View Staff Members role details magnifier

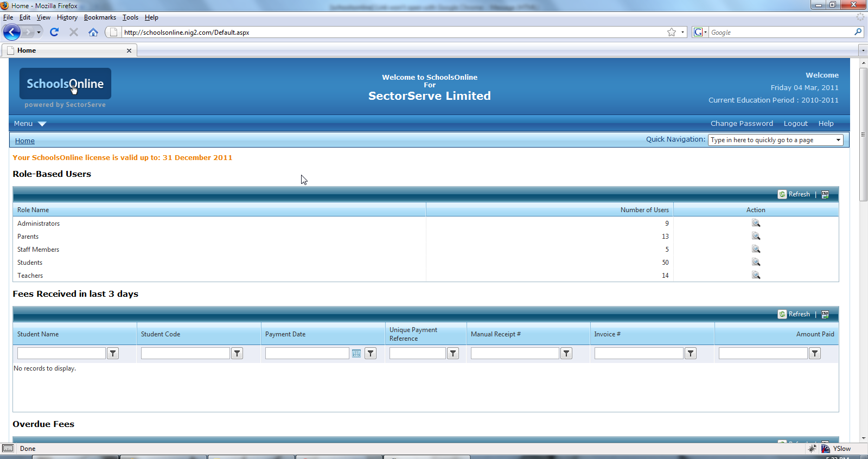[756, 249]
